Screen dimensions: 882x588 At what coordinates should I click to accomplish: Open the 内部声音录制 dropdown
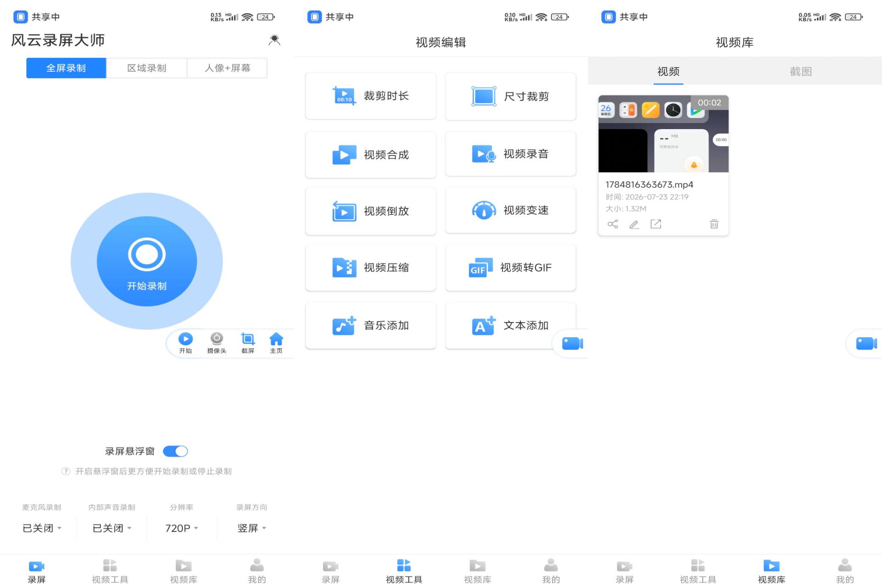click(x=112, y=528)
